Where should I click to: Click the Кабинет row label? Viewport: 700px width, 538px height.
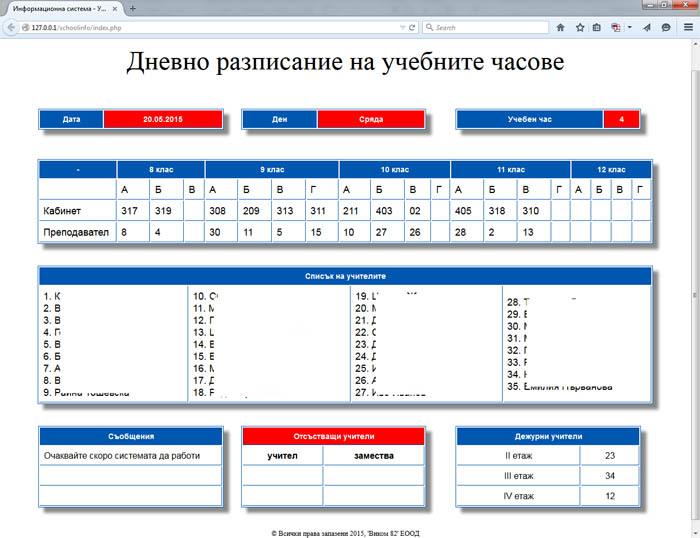[62, 211]
